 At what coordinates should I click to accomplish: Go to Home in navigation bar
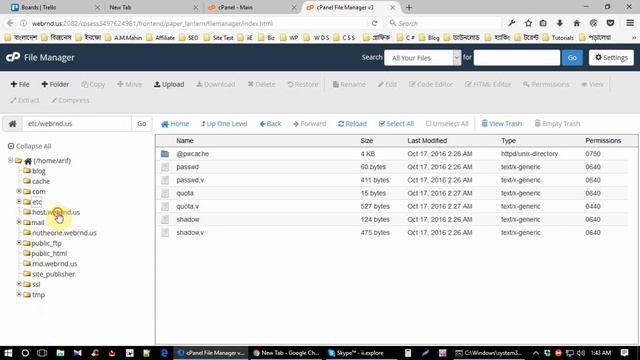pos(175,124)
